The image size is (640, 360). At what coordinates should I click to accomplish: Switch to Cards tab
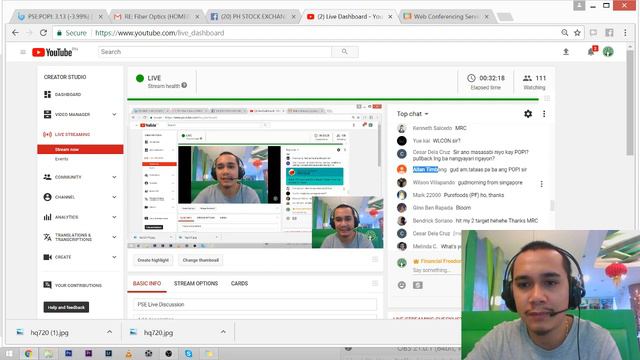coord(239,283)
